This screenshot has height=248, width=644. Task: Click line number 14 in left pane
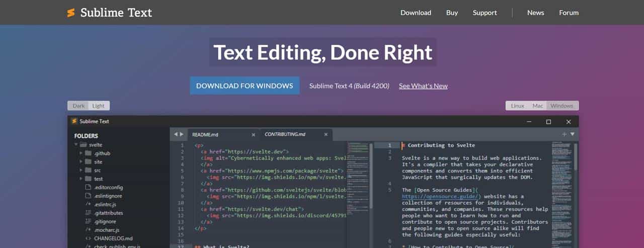[181, 228]
